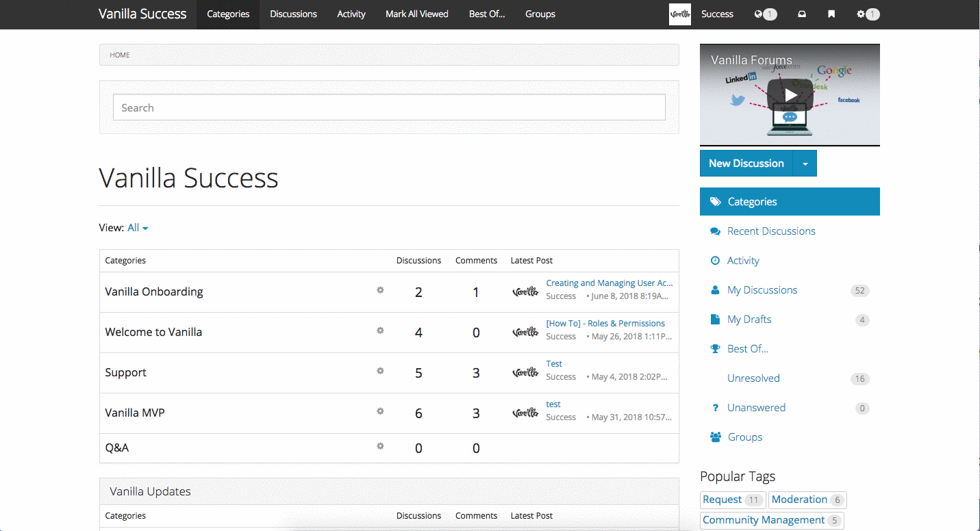This screenshot has height=531, width=980.
Task: Open the bookmarks icon in header
Action: (831, 14)
